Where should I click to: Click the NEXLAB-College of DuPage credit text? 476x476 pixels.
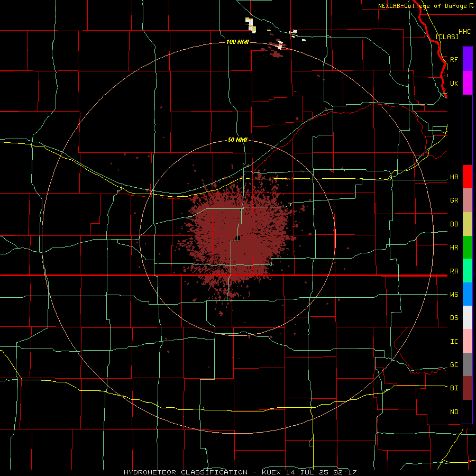click(x=423, y=6)
